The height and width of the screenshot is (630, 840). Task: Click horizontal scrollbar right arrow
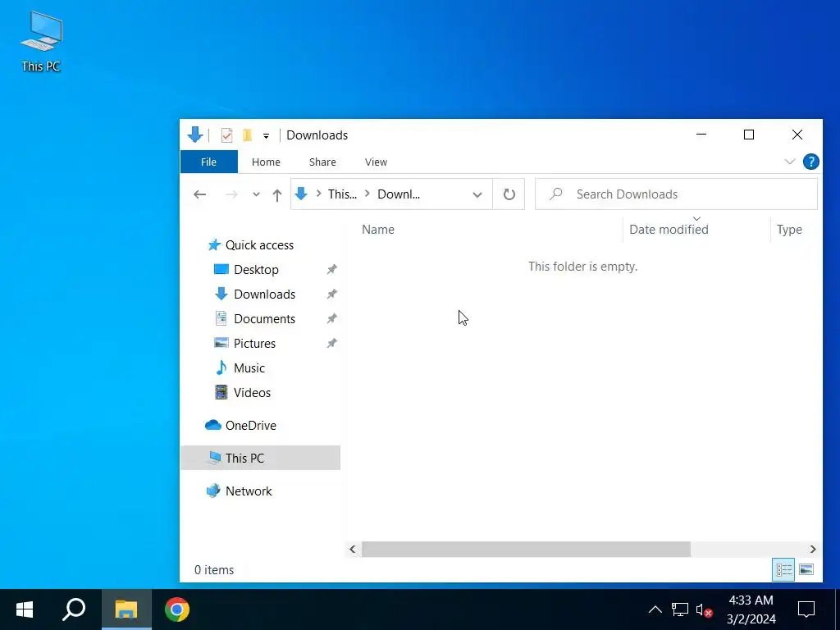coord(813,549)
